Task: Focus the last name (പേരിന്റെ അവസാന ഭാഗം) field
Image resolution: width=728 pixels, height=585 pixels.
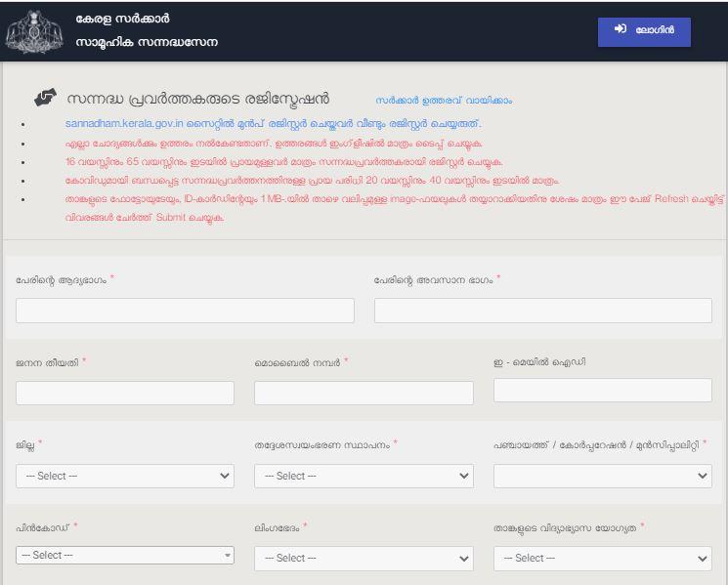Action: [542, 311]
